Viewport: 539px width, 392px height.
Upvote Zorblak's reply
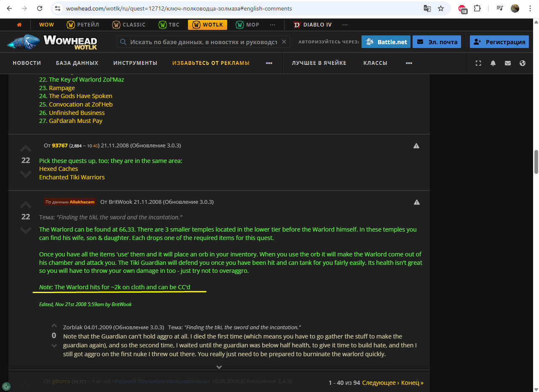tap(54, 325)
